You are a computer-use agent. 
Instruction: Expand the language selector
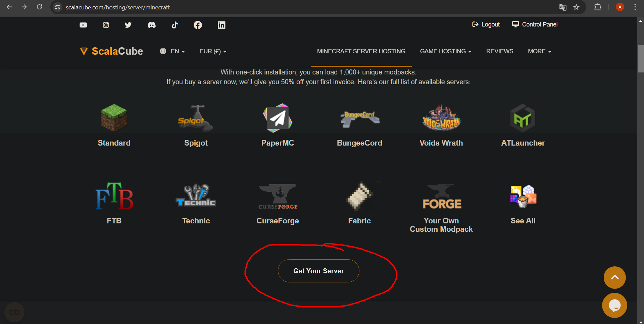(172, 51)
